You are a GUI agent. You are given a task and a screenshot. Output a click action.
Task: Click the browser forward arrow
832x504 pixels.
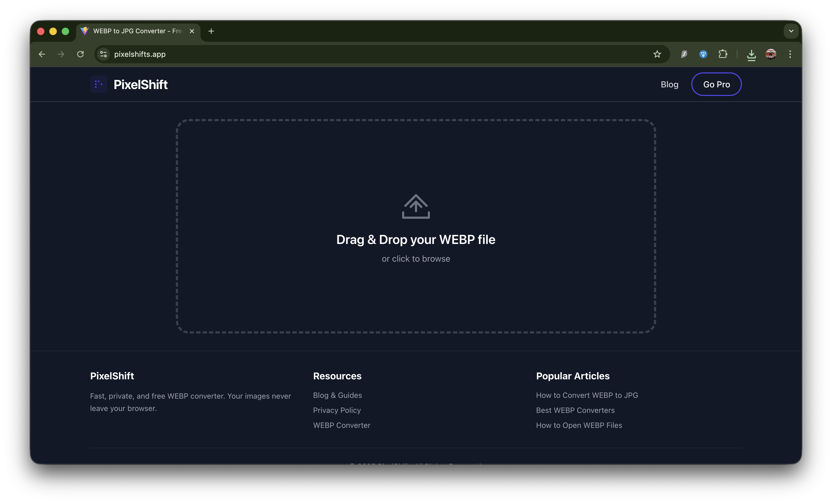[61, 54]
